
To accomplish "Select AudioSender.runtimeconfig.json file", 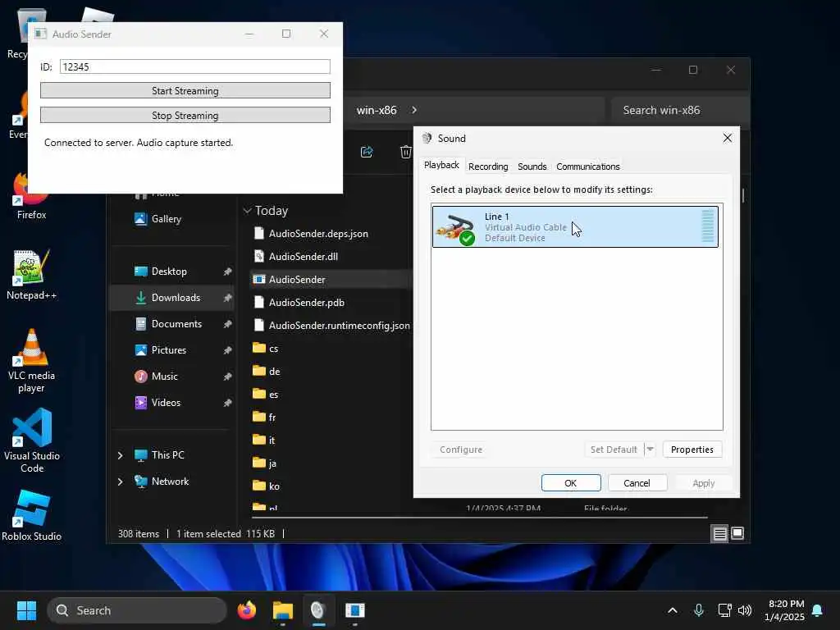I will 331,326.
